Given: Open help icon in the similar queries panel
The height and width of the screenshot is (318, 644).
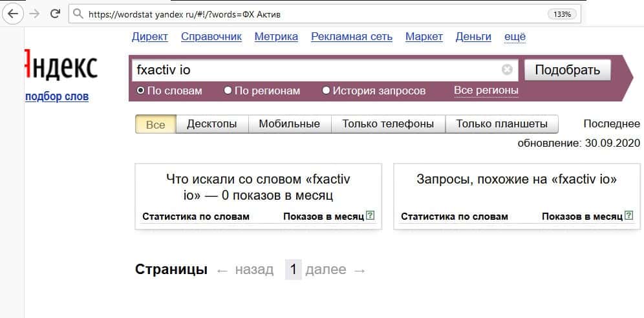Looking at the screenshot, I should pos(628,216).
